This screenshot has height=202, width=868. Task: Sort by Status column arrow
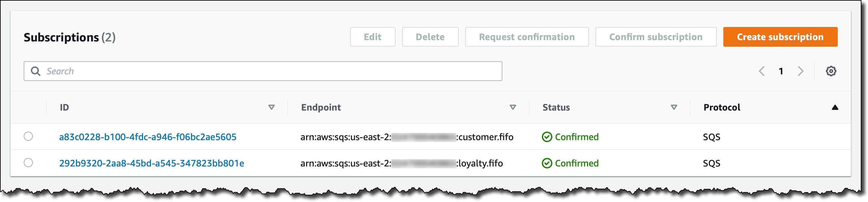674,107
